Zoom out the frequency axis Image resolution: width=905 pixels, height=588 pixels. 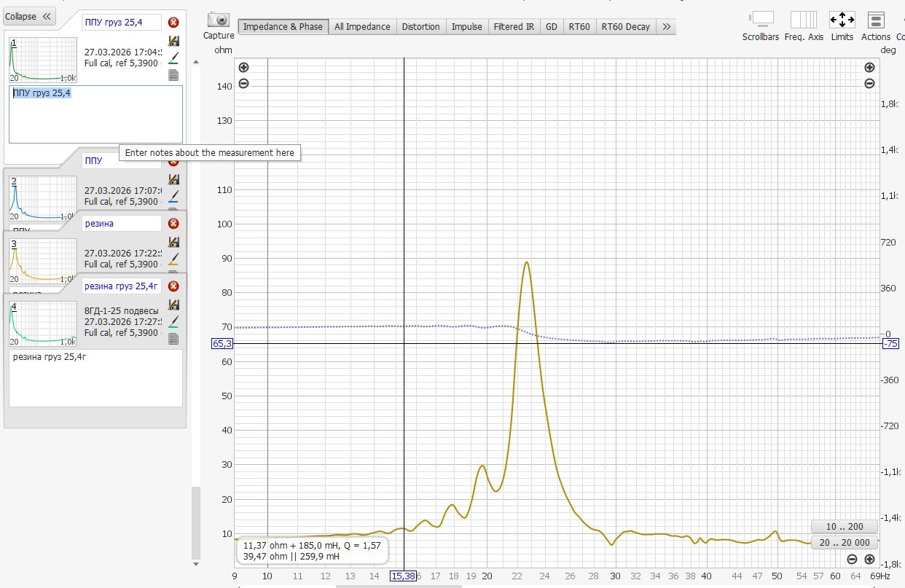[853, 560]
